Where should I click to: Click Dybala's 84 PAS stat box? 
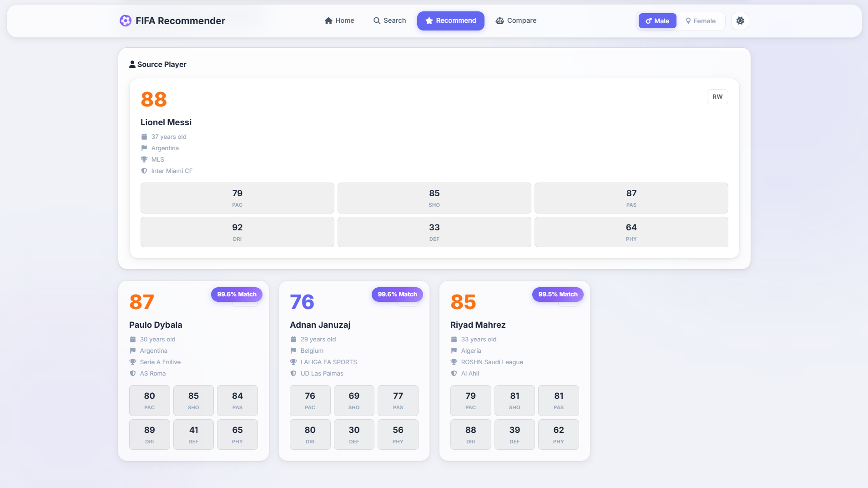(x=237, y=401)
